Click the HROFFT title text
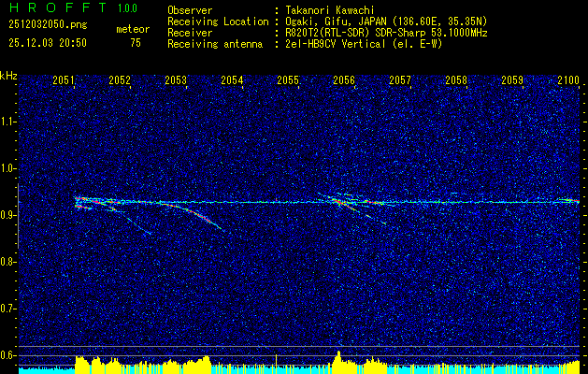 (58, 7)
